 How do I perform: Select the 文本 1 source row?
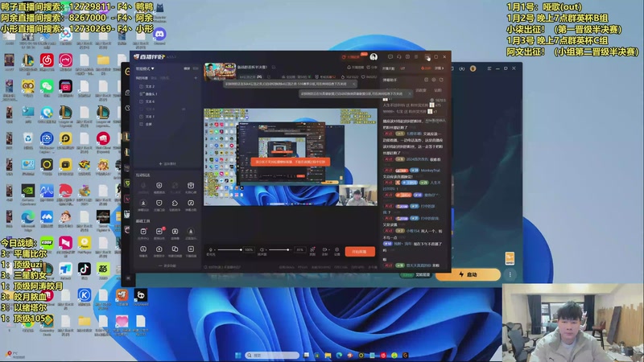[x=167, y=117]
